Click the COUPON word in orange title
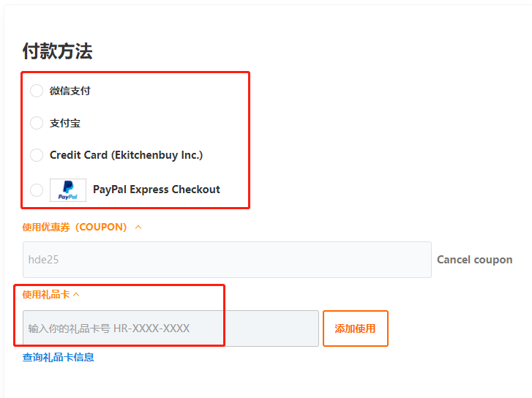The image size is (532, 398). (101, 227)
